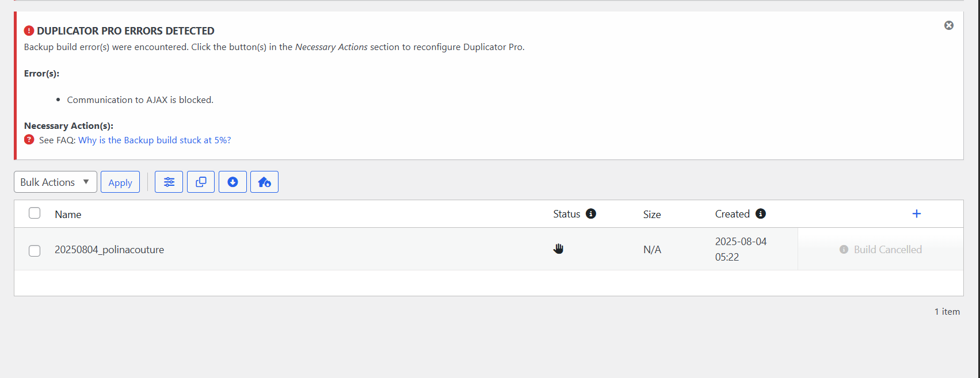The image size is (980, 378).
Task: Select the 20250804_polinacouture backup name
Action: point(109,249)
